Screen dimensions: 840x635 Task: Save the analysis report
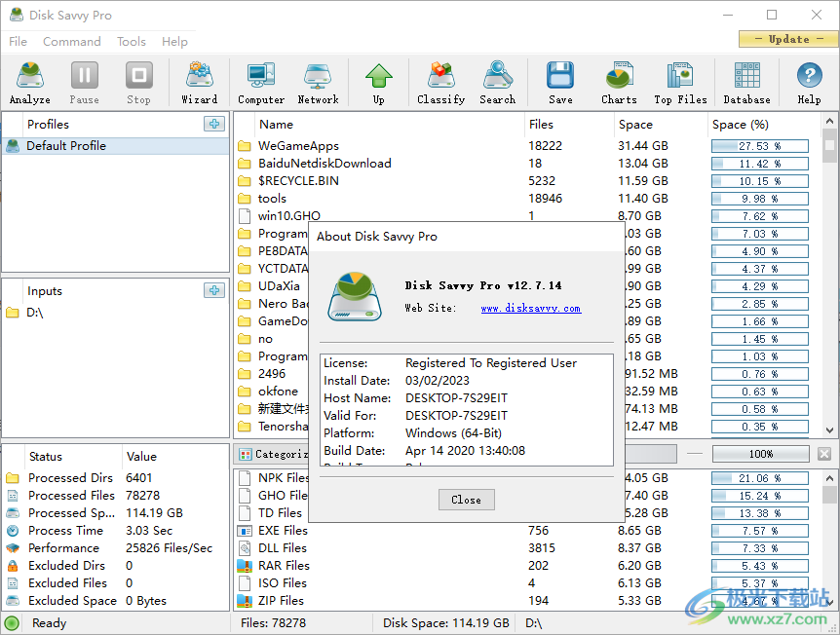[560, 83]
